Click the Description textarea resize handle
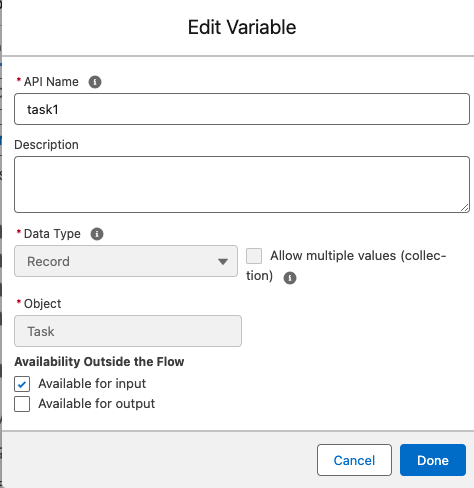The width and height of the screenshot is (474, 488). (465, 208)
